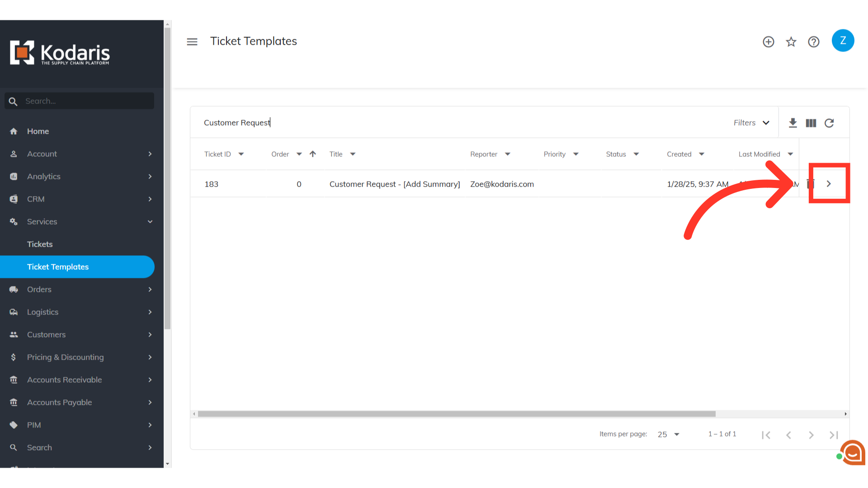The height and width of the screenshot is (488, 868).
Task: Open the Items per page dropdown
Action: (x=669, y=434)
